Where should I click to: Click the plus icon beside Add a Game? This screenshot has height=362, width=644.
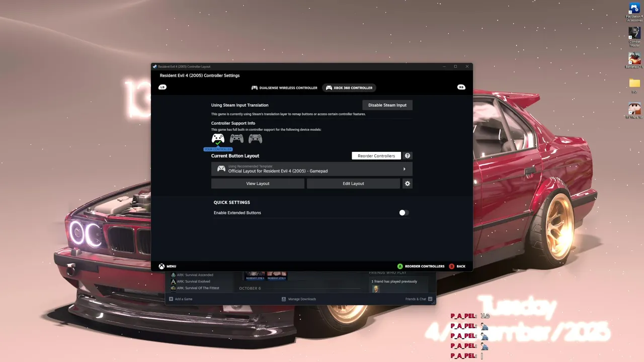(x=171, y=299)
